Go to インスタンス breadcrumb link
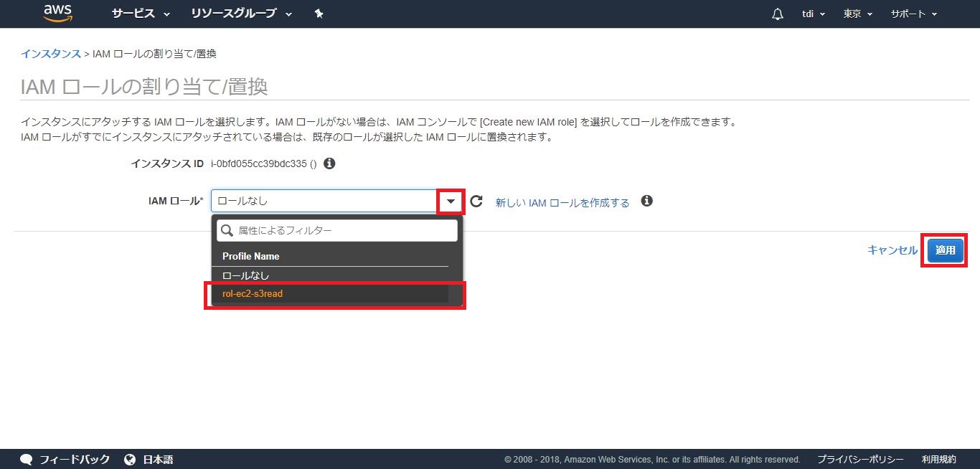The height and width of the screenshot is (469, 980). 50,54
